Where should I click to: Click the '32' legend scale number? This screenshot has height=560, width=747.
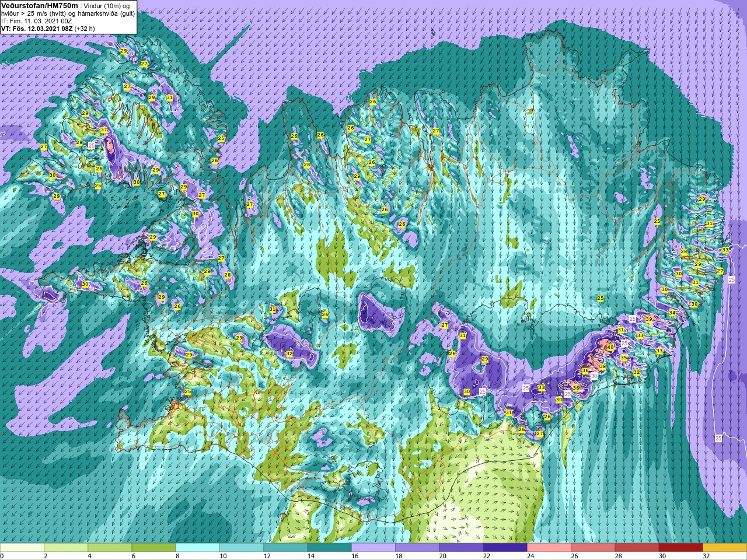click(x=706, y=556)
